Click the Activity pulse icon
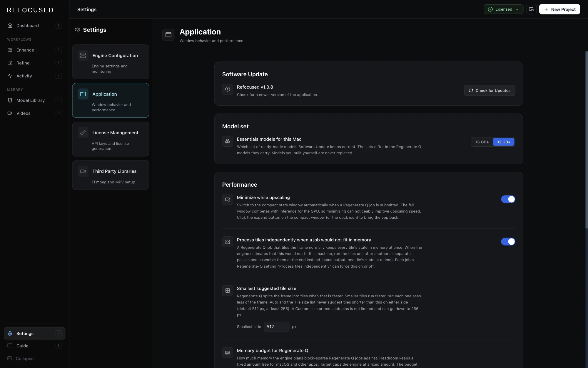588x368 pixels. [x=10, y=76]
